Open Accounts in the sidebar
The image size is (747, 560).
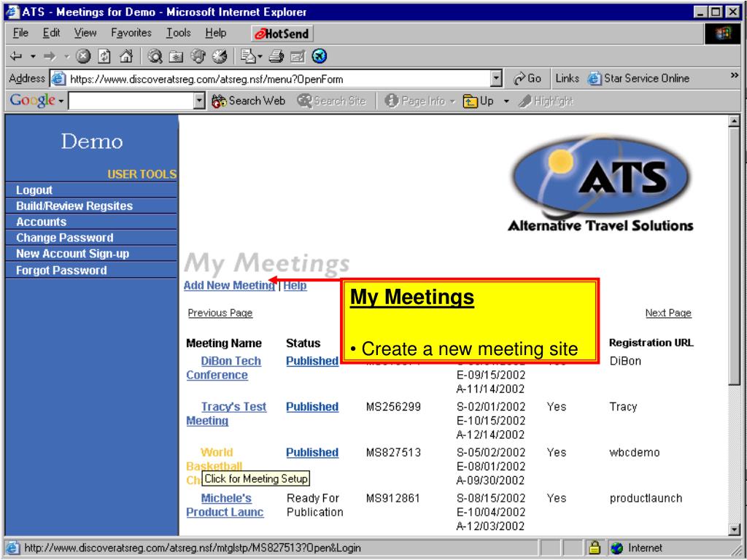pos(41,222)
